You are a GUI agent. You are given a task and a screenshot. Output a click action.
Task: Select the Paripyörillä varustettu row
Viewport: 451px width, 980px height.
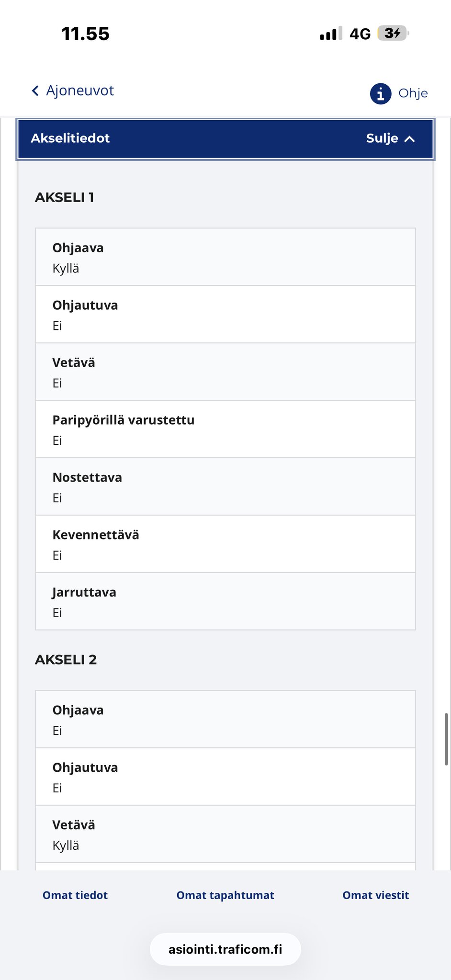click(225, 429)
